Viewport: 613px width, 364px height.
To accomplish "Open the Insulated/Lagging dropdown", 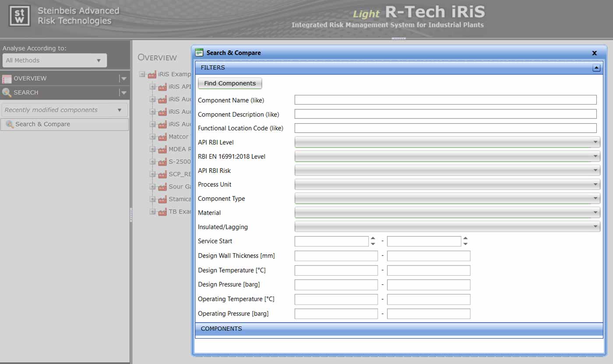I will (x=447, y=227).
